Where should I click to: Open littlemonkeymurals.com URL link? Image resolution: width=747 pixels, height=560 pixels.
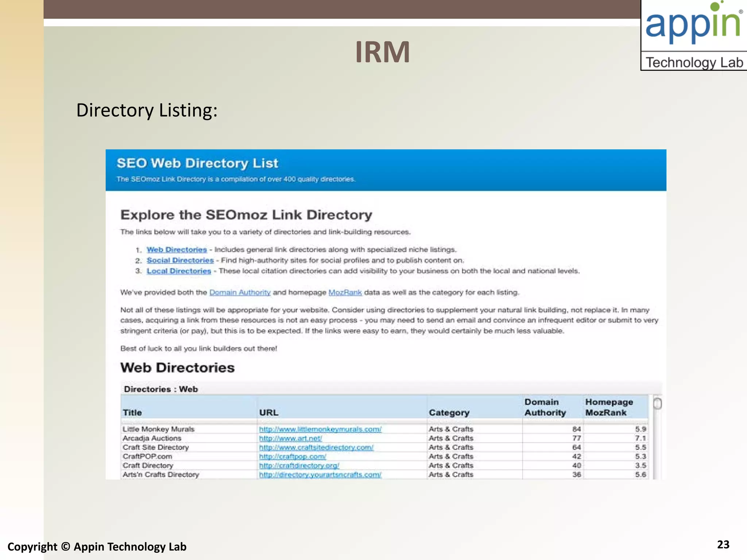point(320,429)
